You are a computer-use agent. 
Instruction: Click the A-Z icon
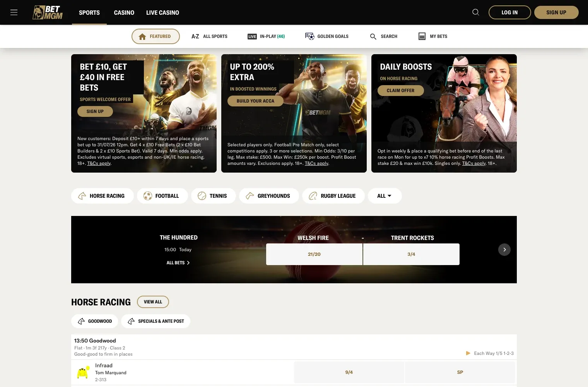tap(195, 36)
